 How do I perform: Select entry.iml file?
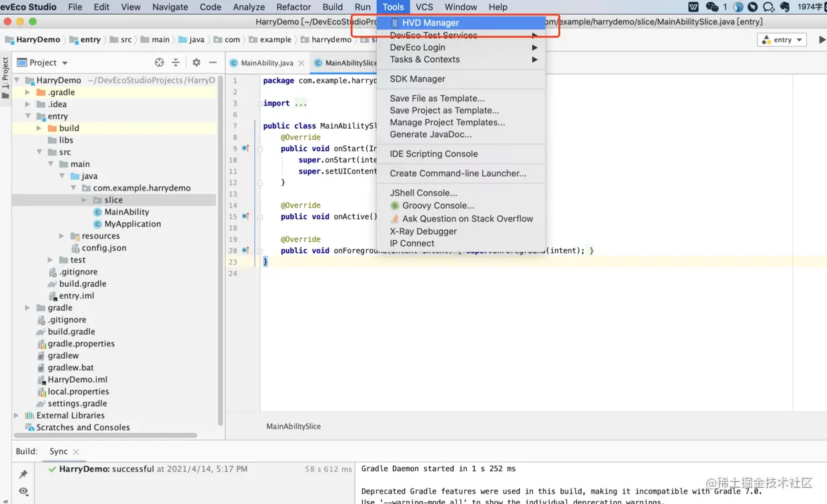(x=77, y=296)
